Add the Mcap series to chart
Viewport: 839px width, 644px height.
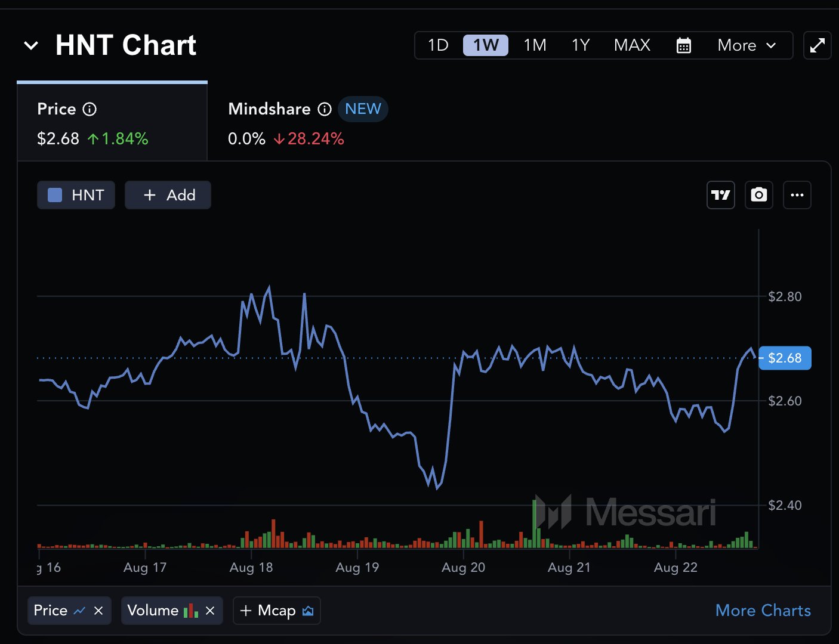pyautogui.click(x=277, y=611)
